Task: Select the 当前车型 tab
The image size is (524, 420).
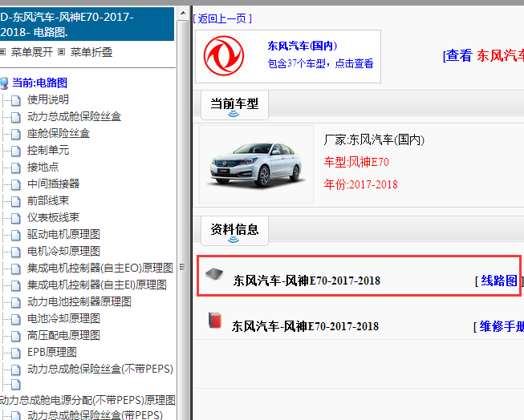Action: 234,105
